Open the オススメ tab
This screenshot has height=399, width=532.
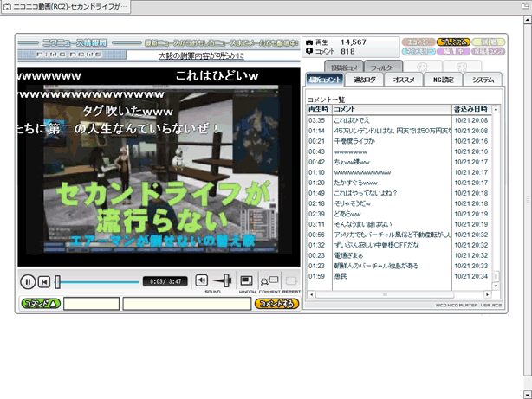pyautogui.click(x=404, y=80)
